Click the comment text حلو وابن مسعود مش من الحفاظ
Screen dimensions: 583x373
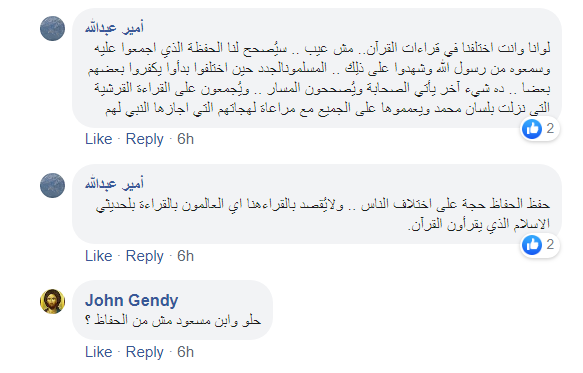coord(173,320)
